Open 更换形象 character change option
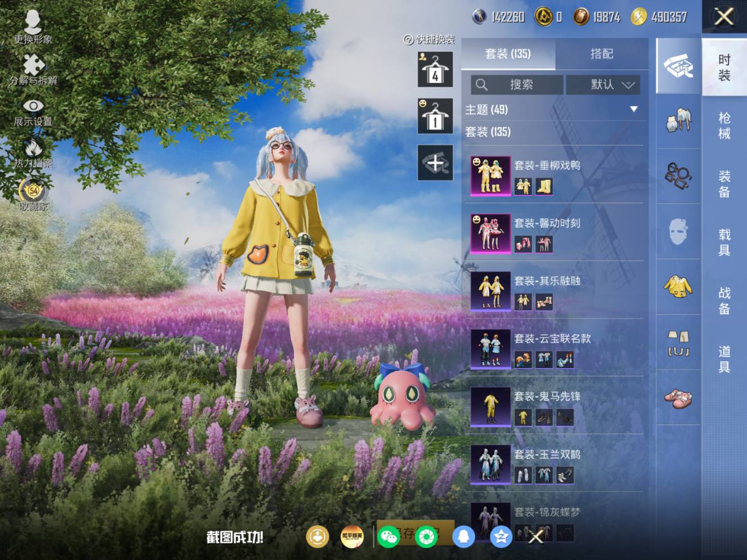This screenshot has height=560, width=747. 33,27
